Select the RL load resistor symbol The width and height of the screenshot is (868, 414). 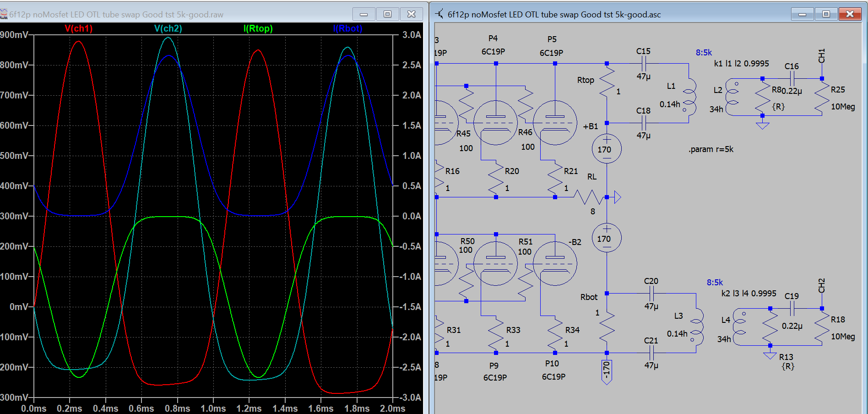(x=589, y=197)
